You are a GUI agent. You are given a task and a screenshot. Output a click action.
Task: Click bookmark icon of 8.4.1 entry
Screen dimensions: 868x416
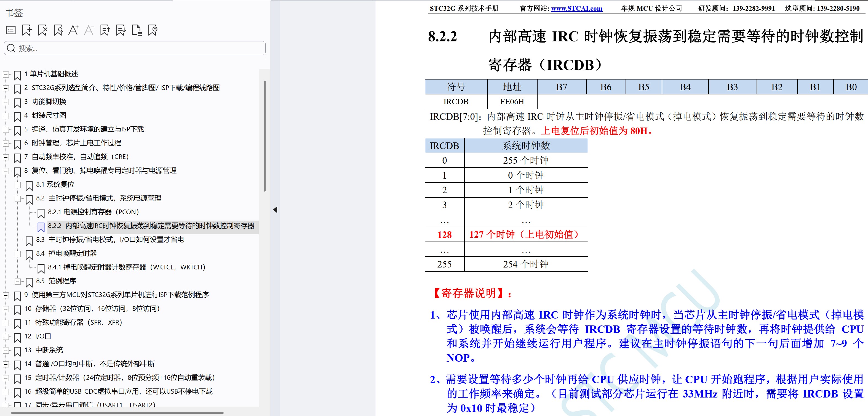pyautogui.click(x=41, y=268)
